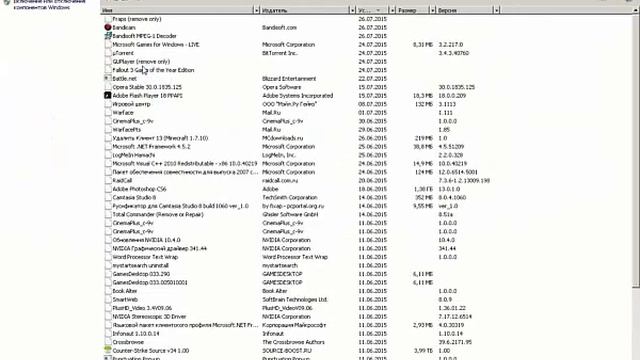Select the LogMeIn Hamachi entry
This screenshot has height=360, width=640.
point(133,155)
